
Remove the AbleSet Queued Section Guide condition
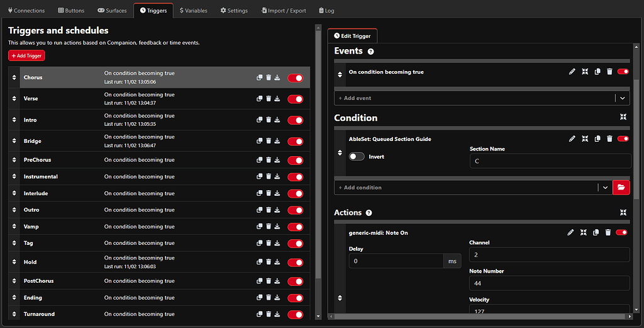point(609,139)
